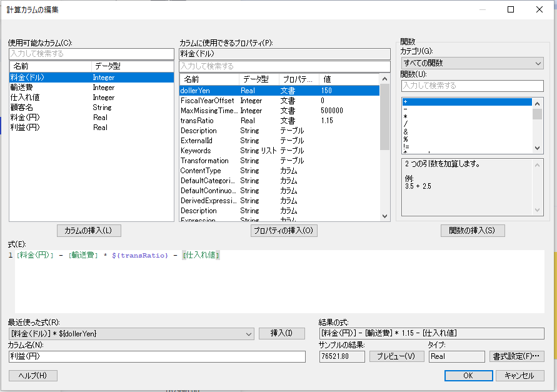The height and width of the screenshot is (392, 557).
Task: Select the 顧客名 column row
Action: tap(91, 108)
